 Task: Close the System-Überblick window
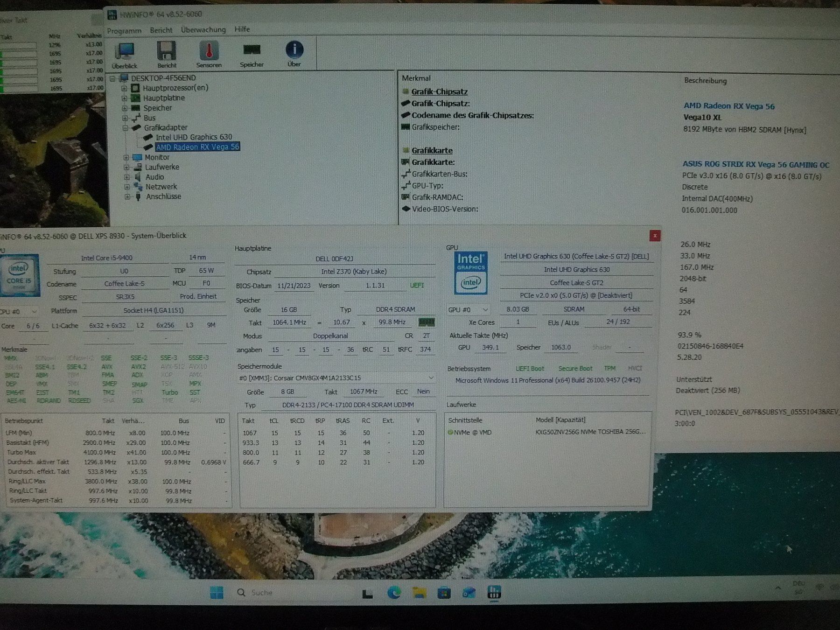[655, 236]
